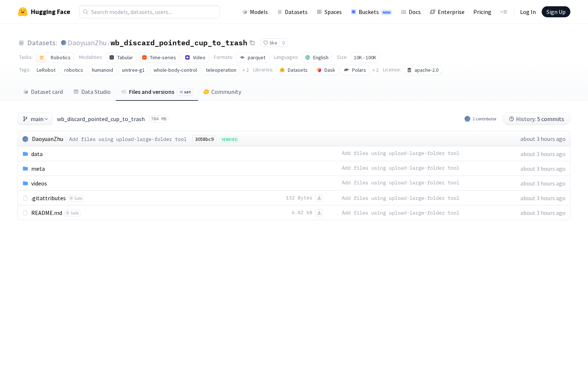This screenshot has width=588, height=368.
Task: Like this dataset
Action: (270, 43)
